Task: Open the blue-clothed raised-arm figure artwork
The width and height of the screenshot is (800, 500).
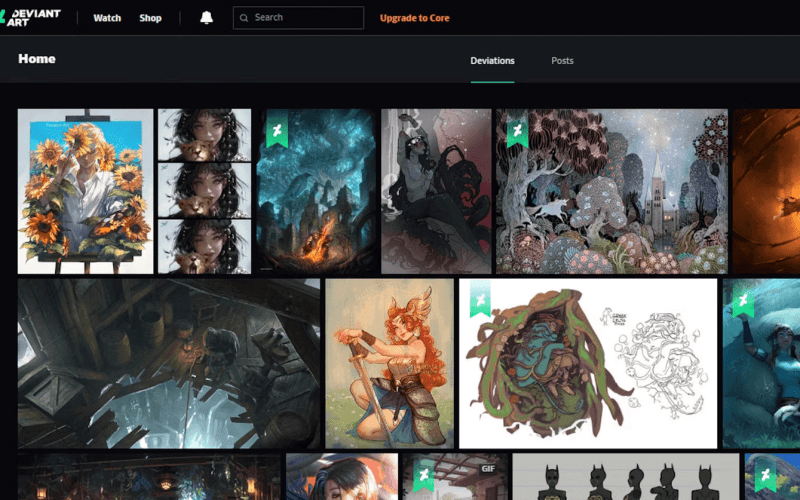Action: pos(761,363)
